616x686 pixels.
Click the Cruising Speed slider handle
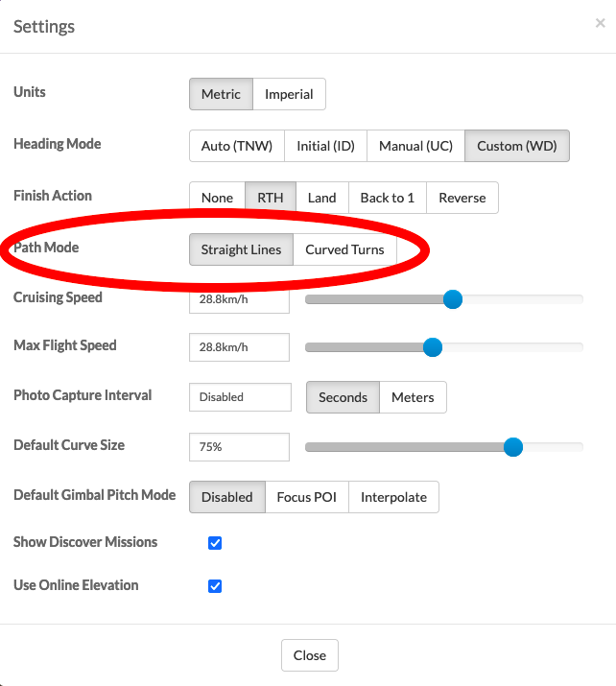453,299
